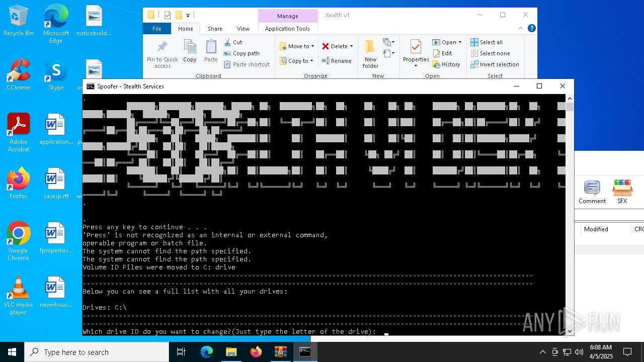Switch to the Share ribbon tab
Image resolution: width=644 pixels, height=362 pixels.
(x=215, y=29)
